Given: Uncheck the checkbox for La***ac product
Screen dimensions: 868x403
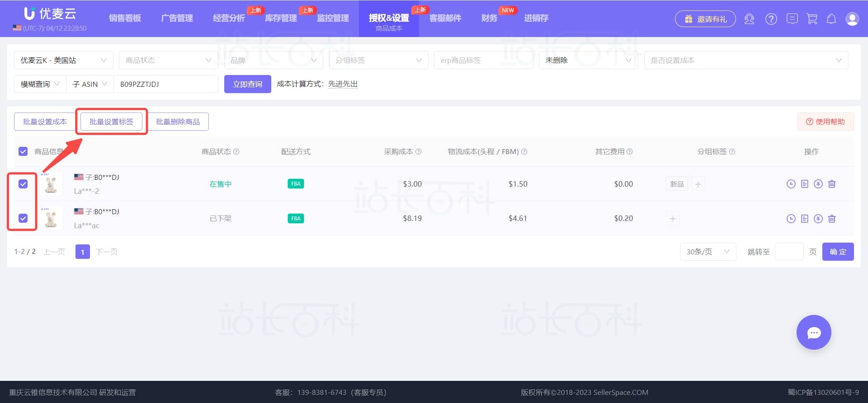Looking at the screenshot, I should click(23, 218).
